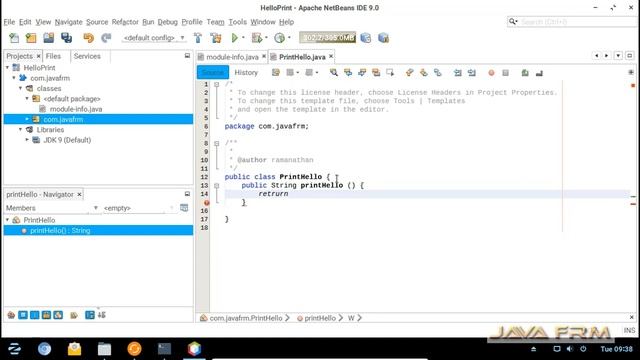
Task: Toggle Show Non-Public Members in Navigator
Action: 47,315
